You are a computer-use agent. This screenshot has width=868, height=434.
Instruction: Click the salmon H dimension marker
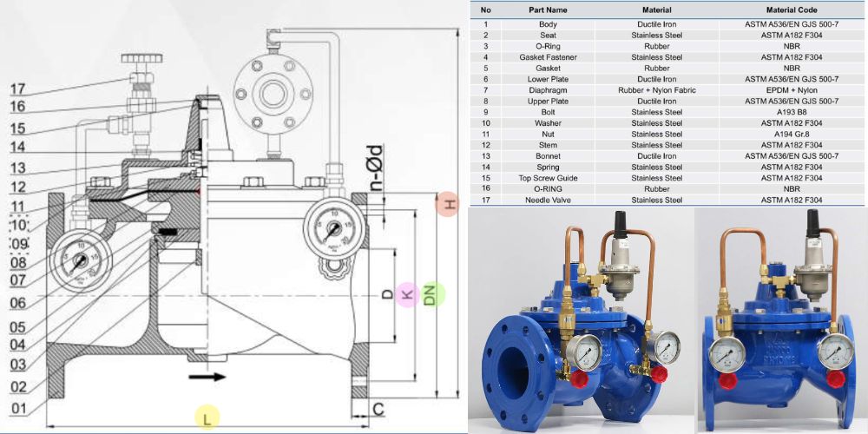(446, 204)
